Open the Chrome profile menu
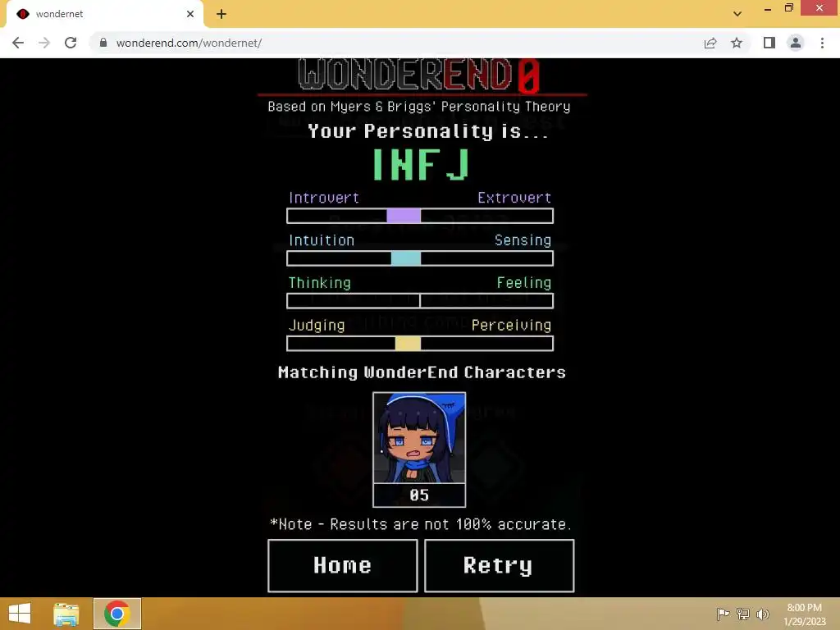This screenshot has height=630, width=840. pos(796,43)
